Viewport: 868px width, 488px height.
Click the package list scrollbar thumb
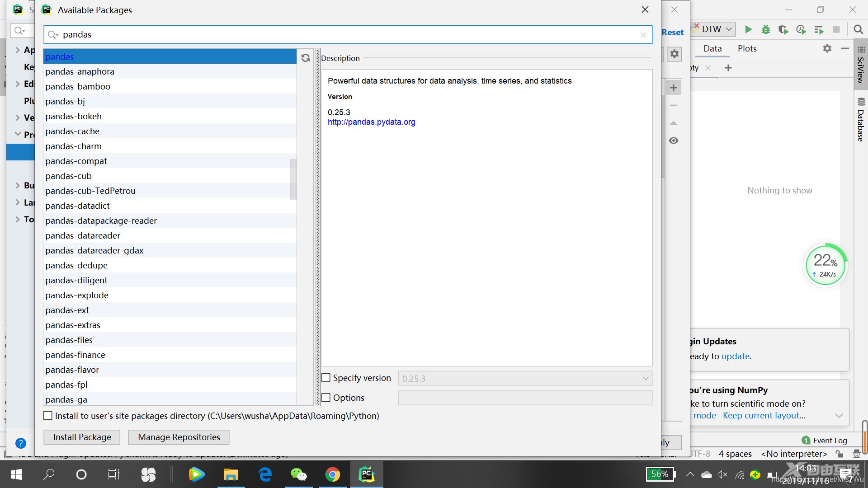coord(293,179)
